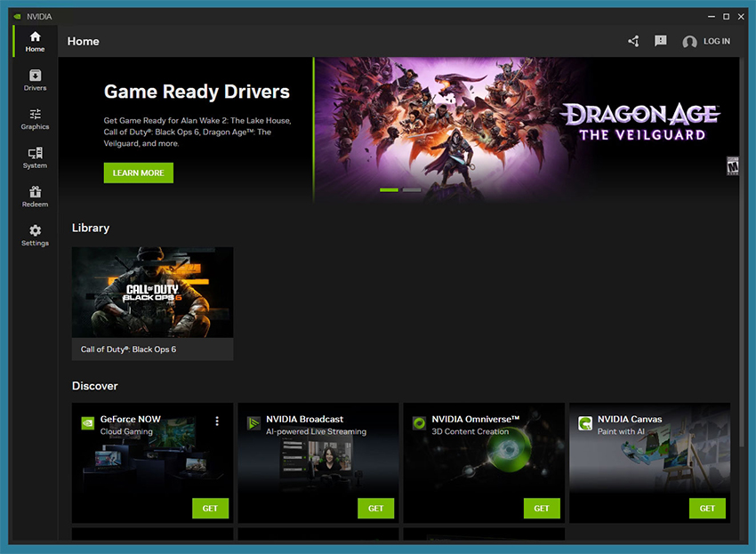756x554 pixels.
Task: Click the vertical scrollbar on the right
Action: [x=744, y=251]
